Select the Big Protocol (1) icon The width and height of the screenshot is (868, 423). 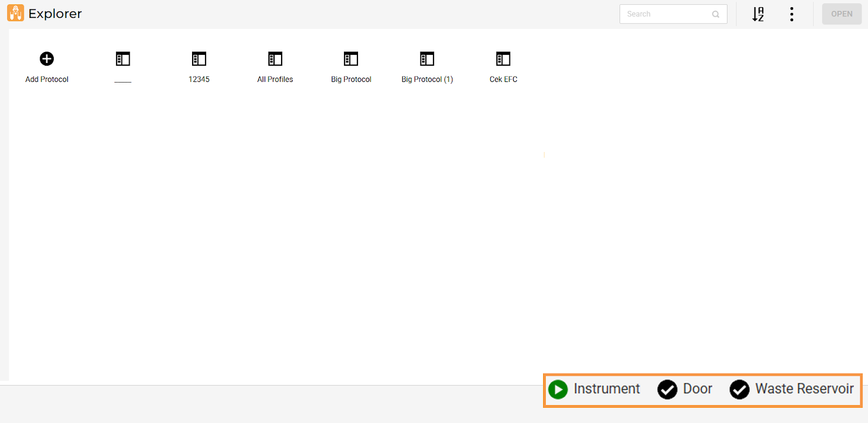tap(427, 59)
